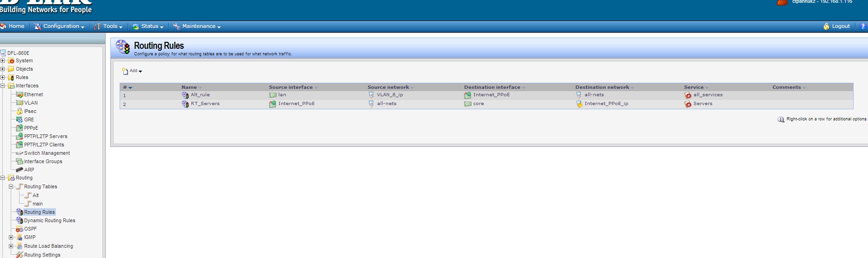Select OSPF in the tree
Viewport: 868px width, 258px height.
click(30, 229)
